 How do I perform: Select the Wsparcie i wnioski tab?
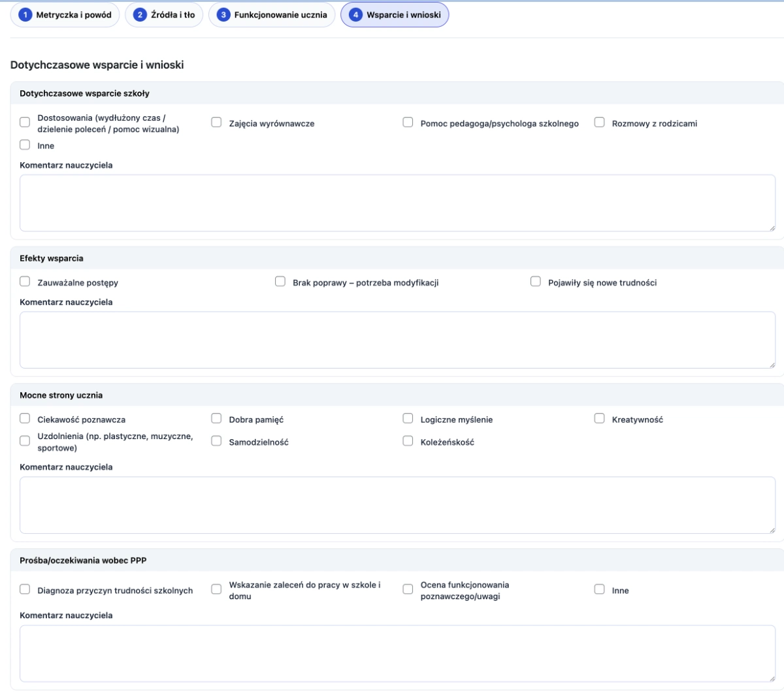coord(395,15)
